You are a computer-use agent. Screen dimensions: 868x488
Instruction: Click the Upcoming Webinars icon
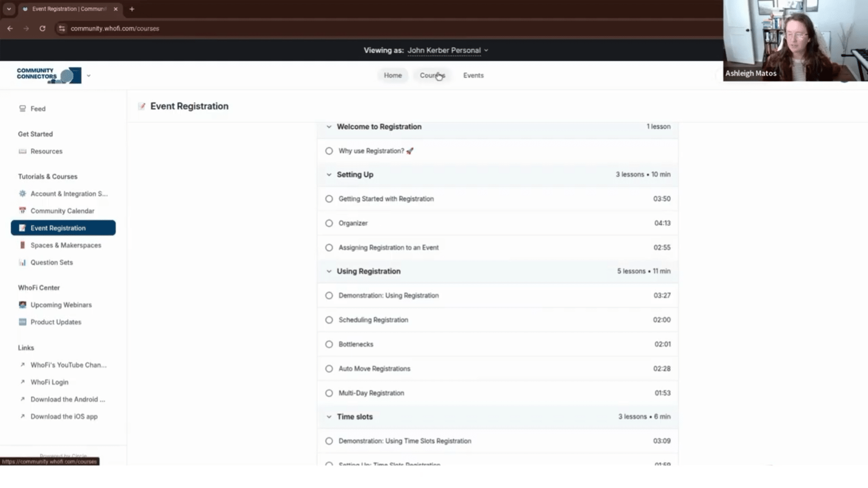point(23,305)
